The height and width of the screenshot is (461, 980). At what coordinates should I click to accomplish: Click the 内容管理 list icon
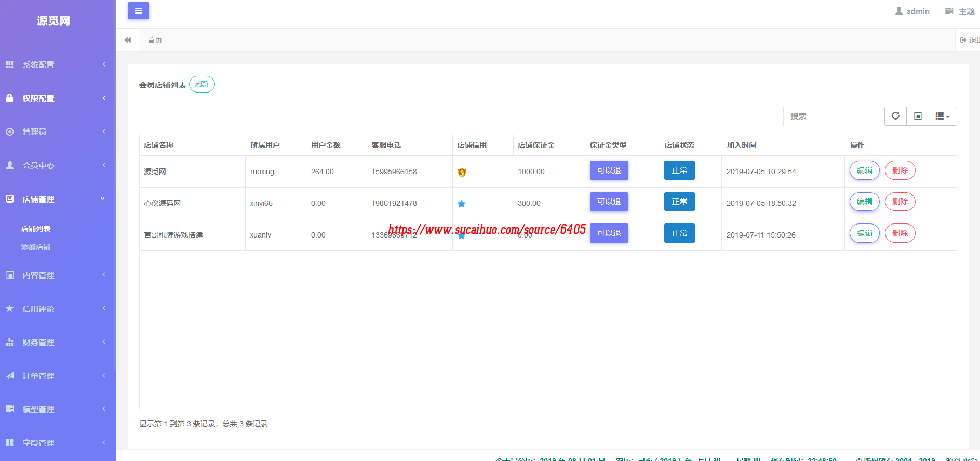tap(9, 274)
